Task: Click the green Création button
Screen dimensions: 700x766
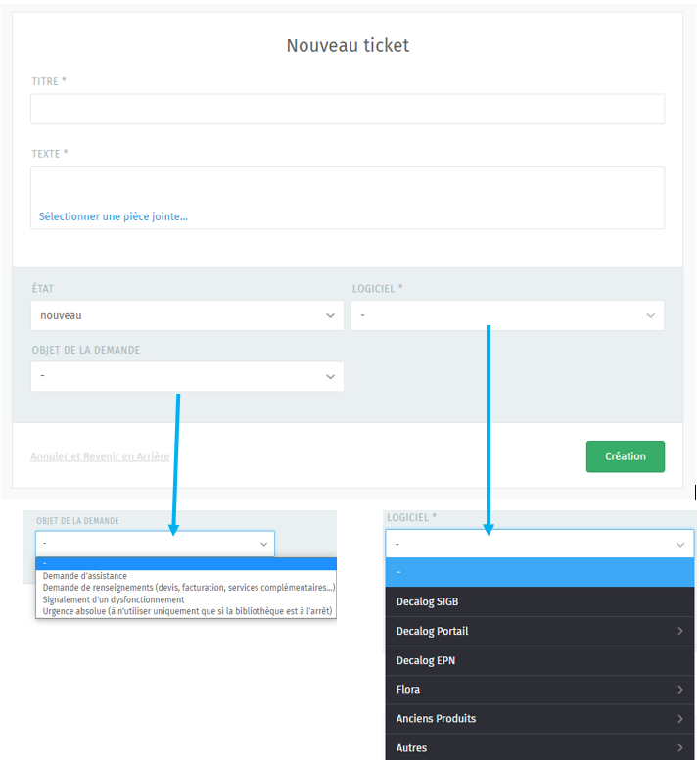Action: click(626, 456)
